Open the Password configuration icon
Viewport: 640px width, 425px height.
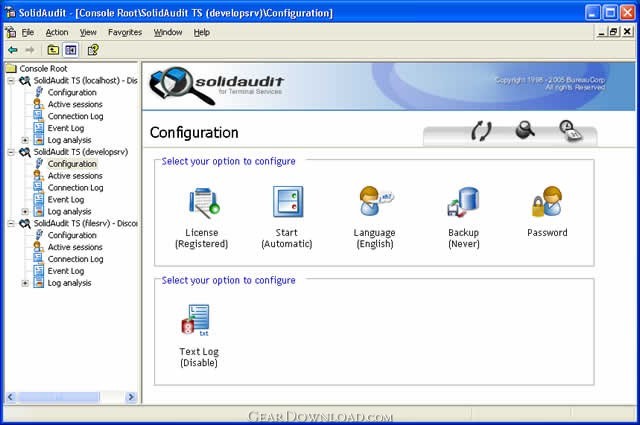coord(547,202)
